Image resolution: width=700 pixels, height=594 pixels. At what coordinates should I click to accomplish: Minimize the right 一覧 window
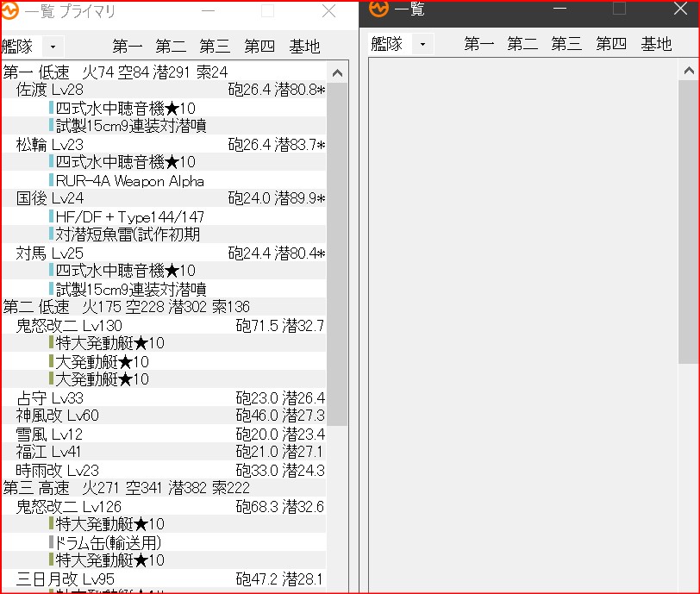(x=560, y=9)
